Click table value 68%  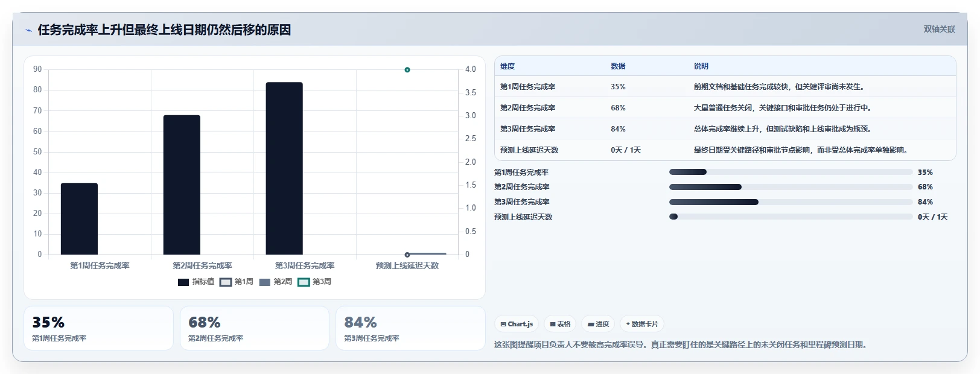tap(618, 108)
